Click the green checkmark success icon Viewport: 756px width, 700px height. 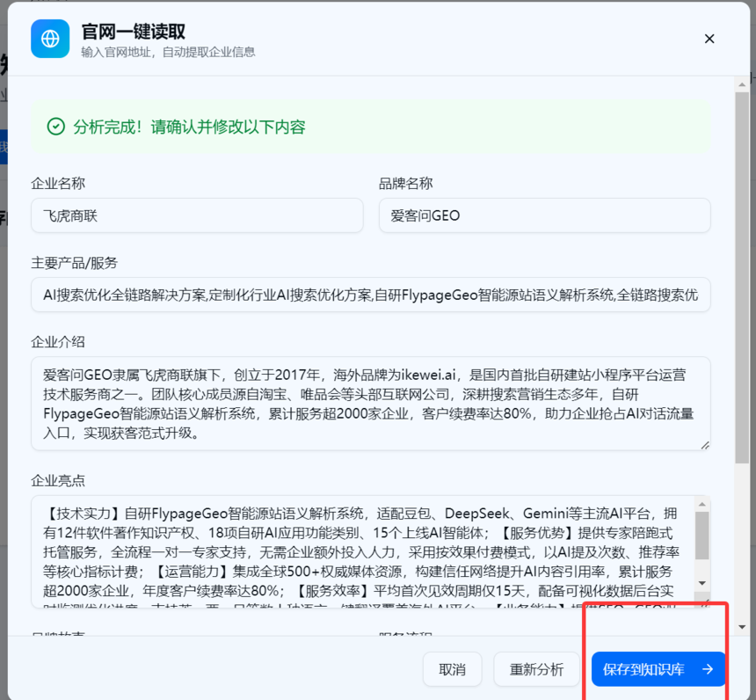click(56, 127)
